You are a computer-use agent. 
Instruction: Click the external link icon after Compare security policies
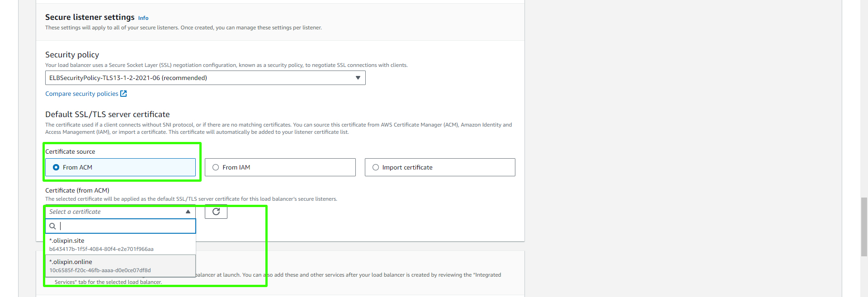point(123,94)
